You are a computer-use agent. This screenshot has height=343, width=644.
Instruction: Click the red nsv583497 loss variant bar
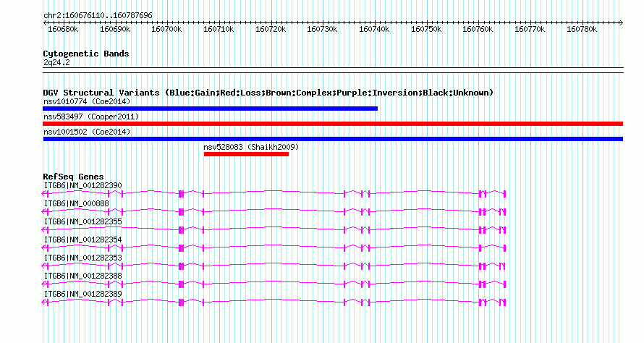pyautogui.click(x=333, y=124)
